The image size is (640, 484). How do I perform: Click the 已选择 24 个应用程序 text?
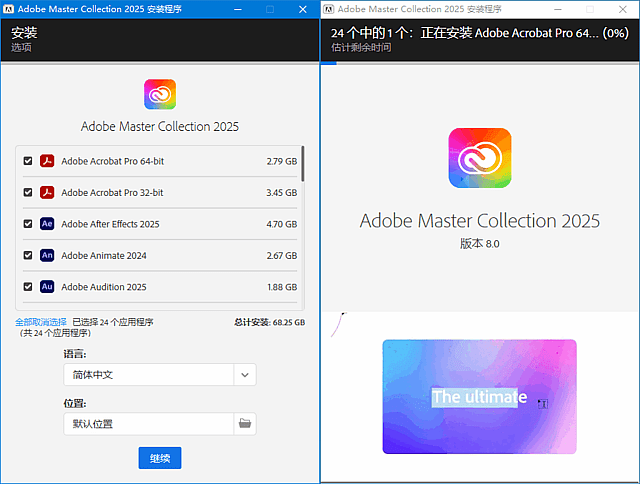tap(113, 322)
